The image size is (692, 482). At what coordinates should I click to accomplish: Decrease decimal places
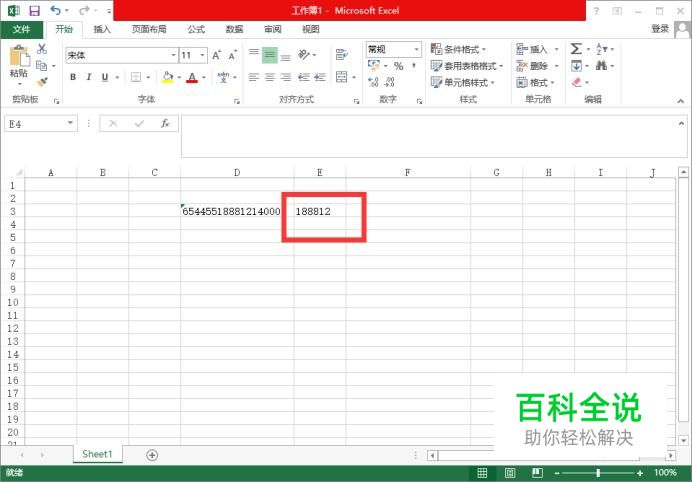[x=390, y=82]
